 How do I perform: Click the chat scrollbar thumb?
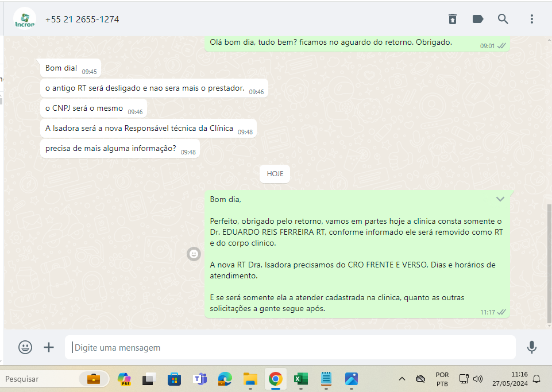[x=549, y=263]
